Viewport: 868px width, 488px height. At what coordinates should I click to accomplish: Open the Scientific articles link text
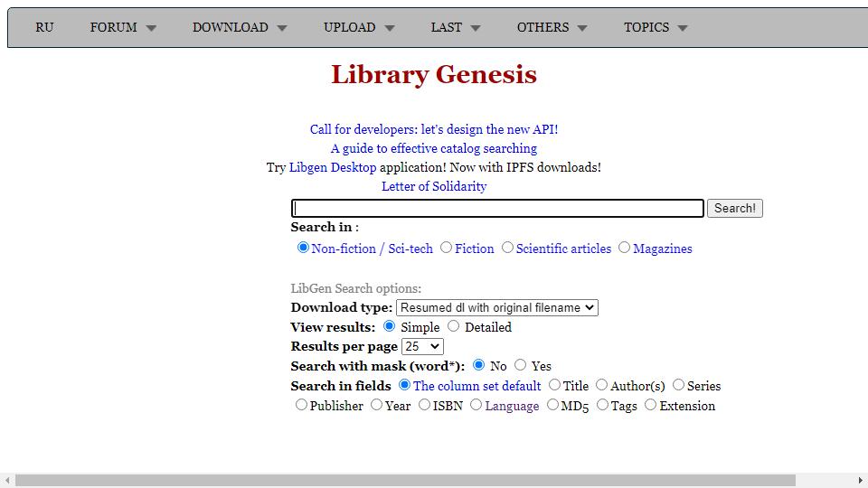click(563, 249)
